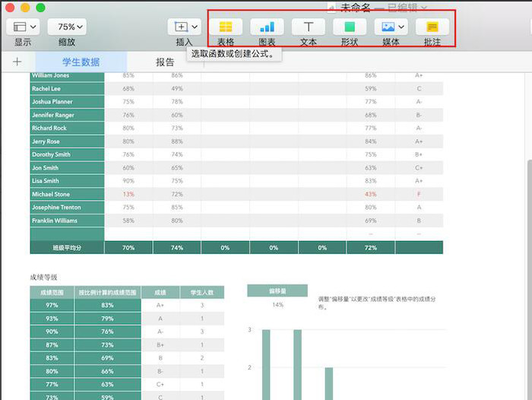The image size is (532, 400).
Task: Select the Franklin Williams row header
Action: point(67,221)
